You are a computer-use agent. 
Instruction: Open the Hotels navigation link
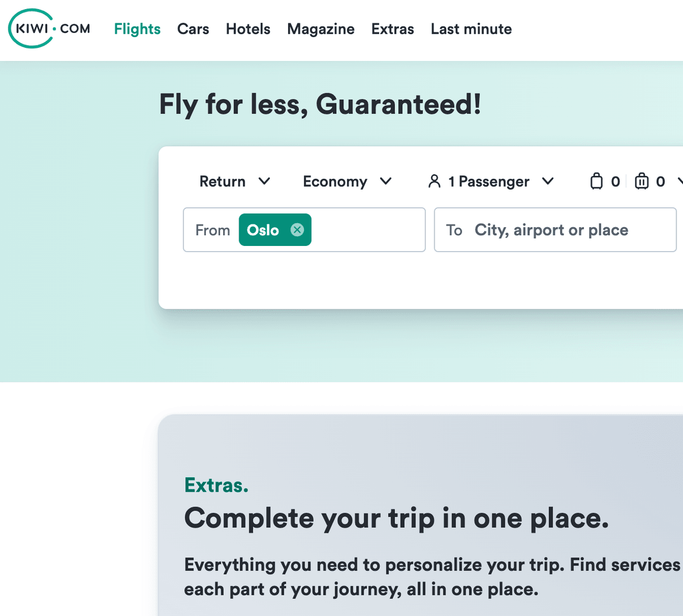[x=248, y=29]
